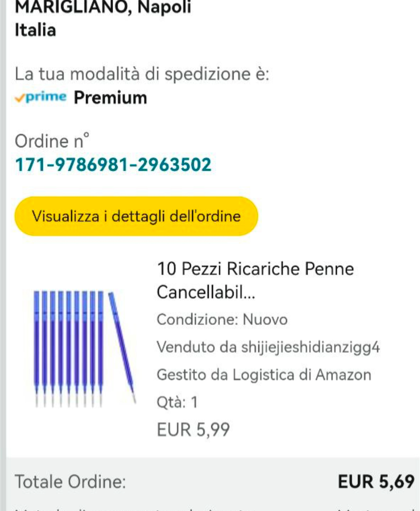
Task: Click Gestito da Logistica di Amazon line
Action: tap(264, 375)
